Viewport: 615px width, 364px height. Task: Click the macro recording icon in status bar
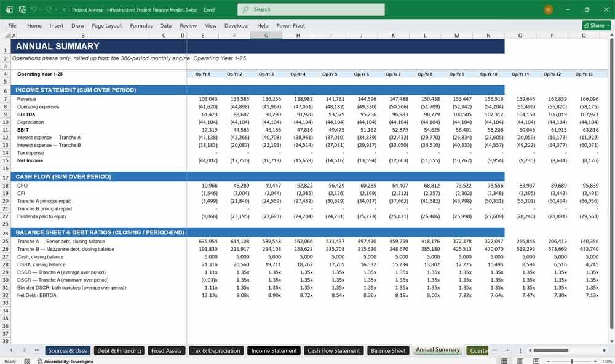click(x=27, y=362)
